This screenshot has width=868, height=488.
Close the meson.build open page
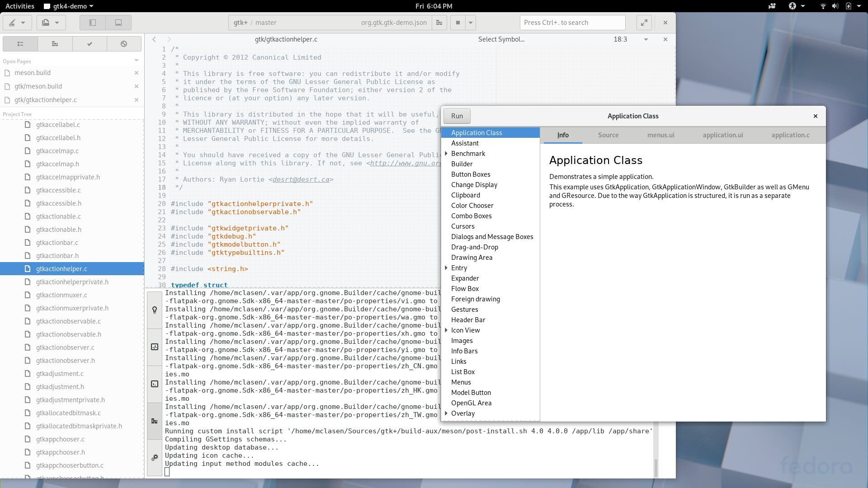click(136, 73)
